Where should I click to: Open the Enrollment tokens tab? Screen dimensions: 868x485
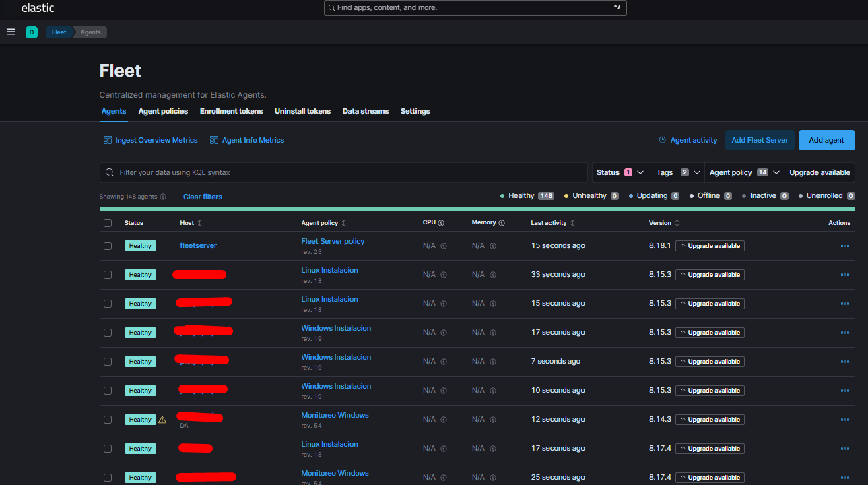click(x=231, y=111)
